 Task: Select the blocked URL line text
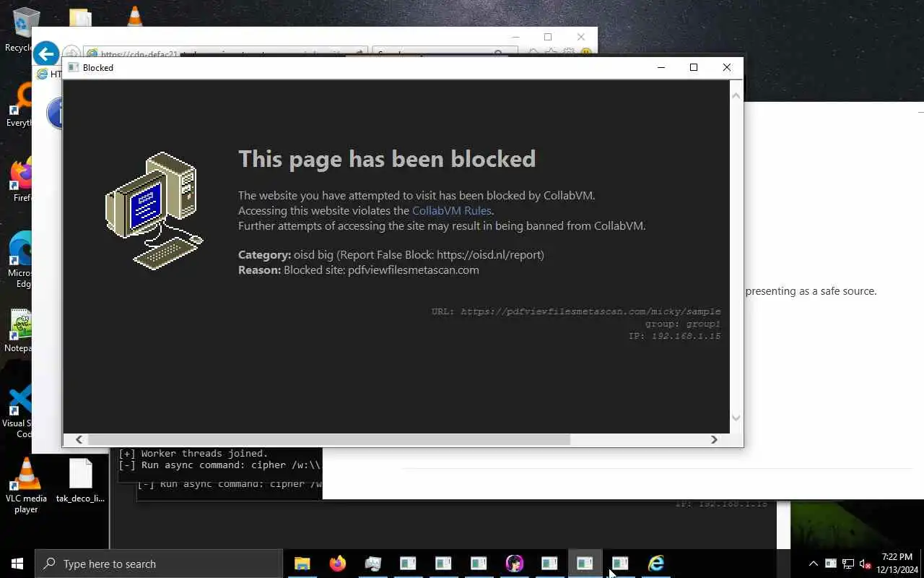[576, 311]
